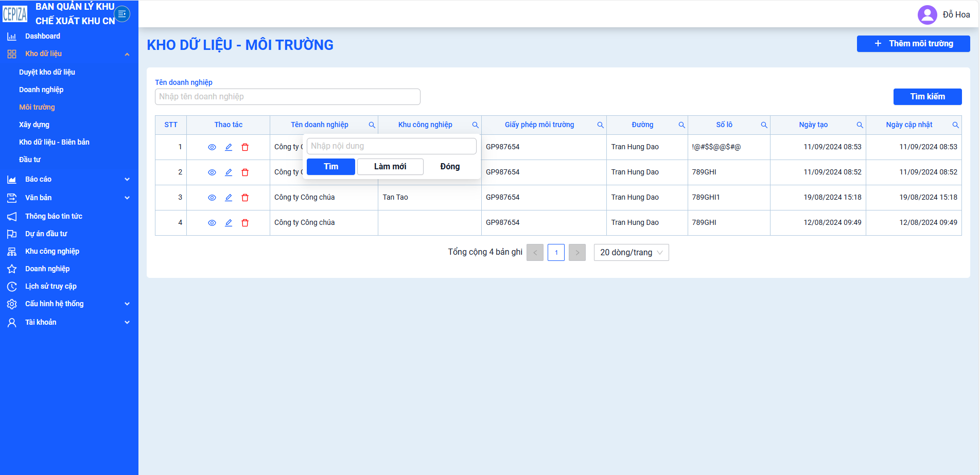Focus the Nhập nội dung filter field
The width and height of the screenshot is (980, 475).
(x=392, y=146)
